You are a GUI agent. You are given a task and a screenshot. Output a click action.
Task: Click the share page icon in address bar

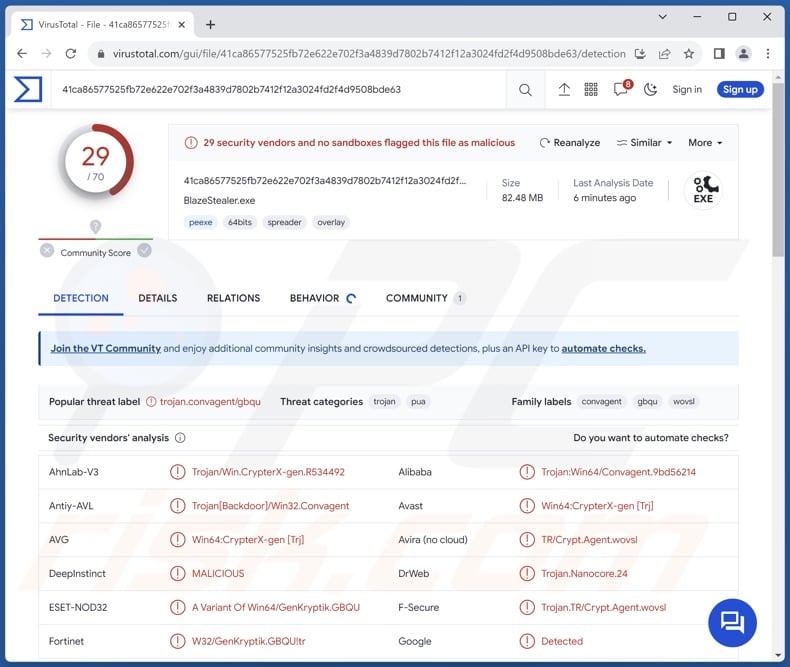(665, 53)
